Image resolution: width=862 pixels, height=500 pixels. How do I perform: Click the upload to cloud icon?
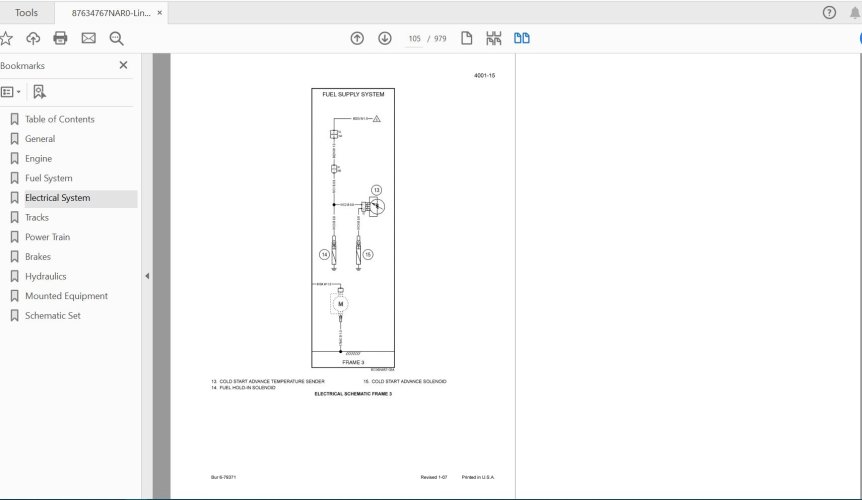point(33,38)
